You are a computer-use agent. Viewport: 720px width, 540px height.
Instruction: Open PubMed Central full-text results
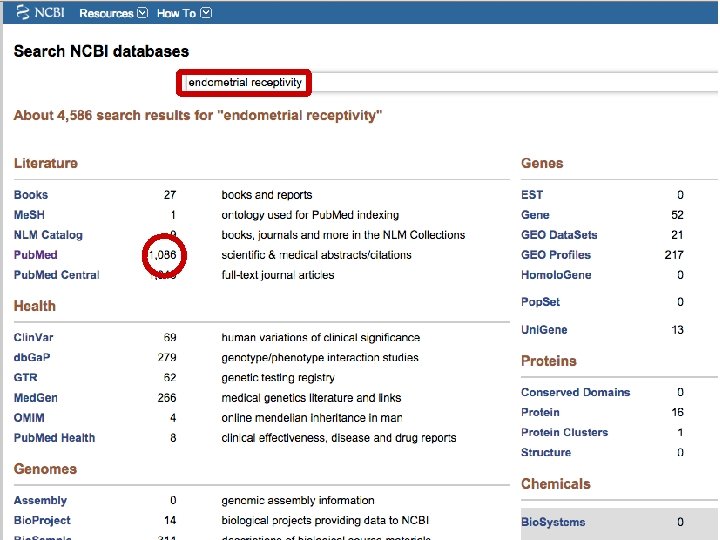(x=56, y=275)
